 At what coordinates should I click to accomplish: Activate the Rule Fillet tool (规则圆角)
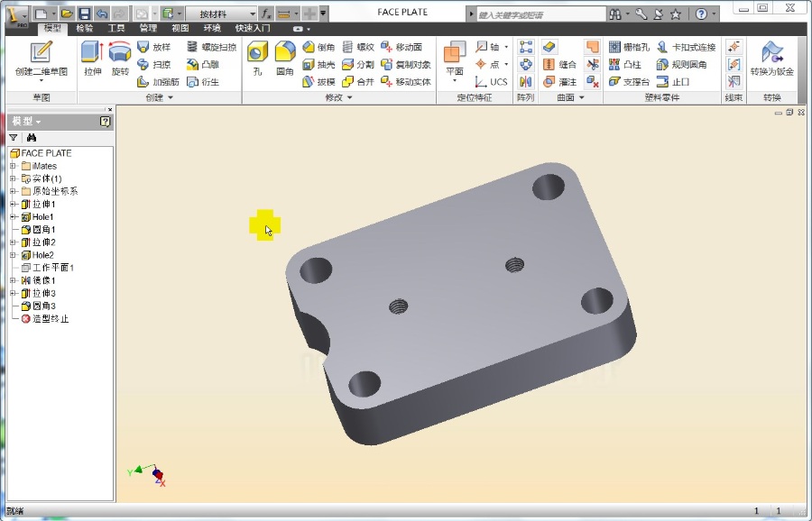pos(681,64)
